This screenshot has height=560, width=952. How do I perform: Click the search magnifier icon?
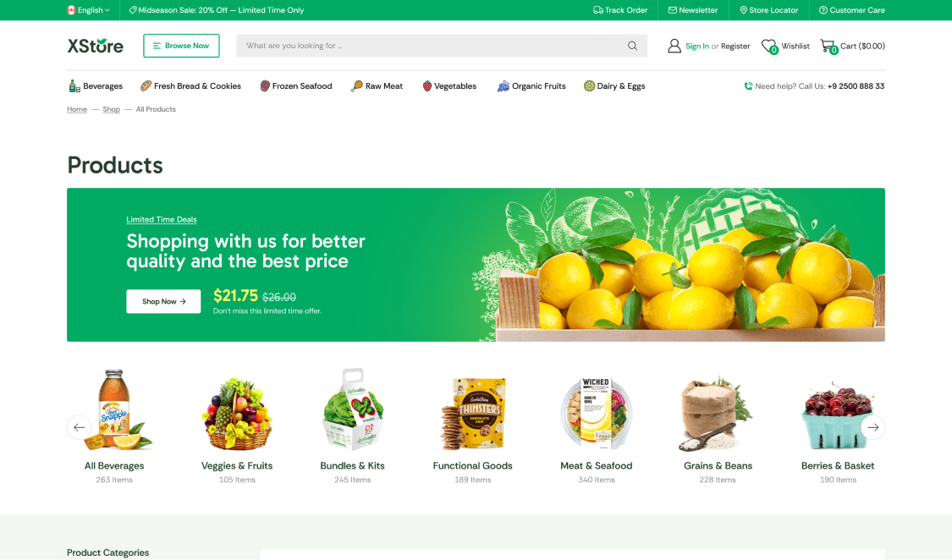tap(632, 46)
